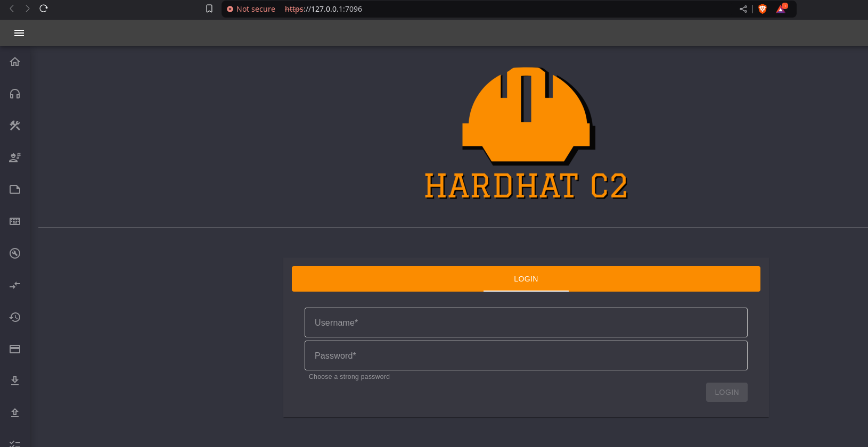The height and width of the screenshot is (447, 868).
Task: Click the Not secure site warning
Action: (x=251, y=9)
